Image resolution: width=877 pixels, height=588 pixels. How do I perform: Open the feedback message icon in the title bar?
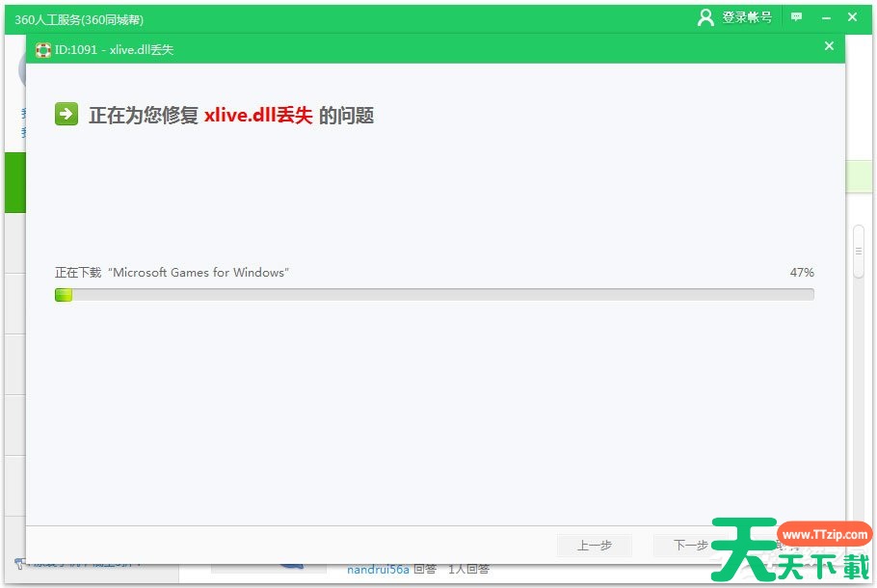point(796,16)
